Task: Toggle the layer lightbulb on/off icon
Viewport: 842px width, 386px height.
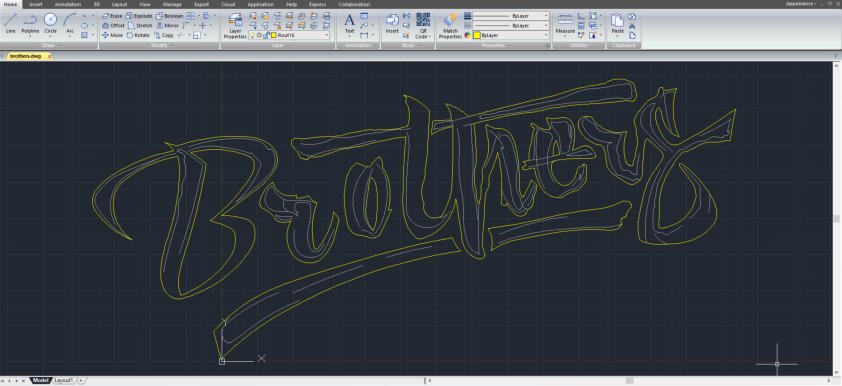Action: click(x=252, y=35)
